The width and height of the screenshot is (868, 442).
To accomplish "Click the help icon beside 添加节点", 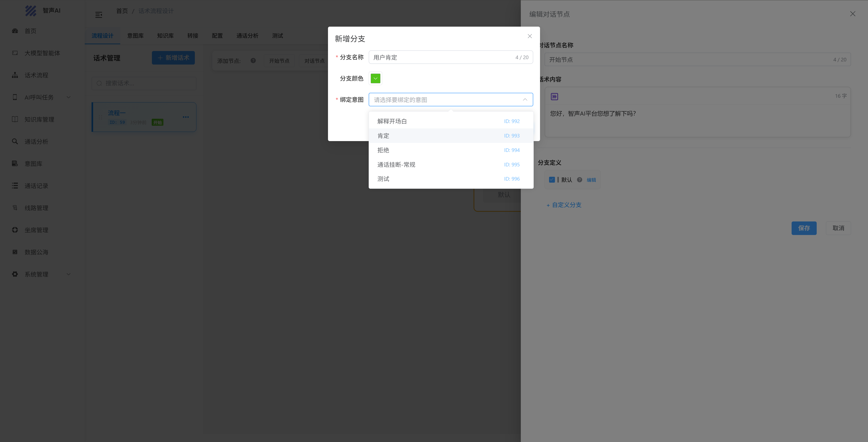I will (x=253, y=60).
